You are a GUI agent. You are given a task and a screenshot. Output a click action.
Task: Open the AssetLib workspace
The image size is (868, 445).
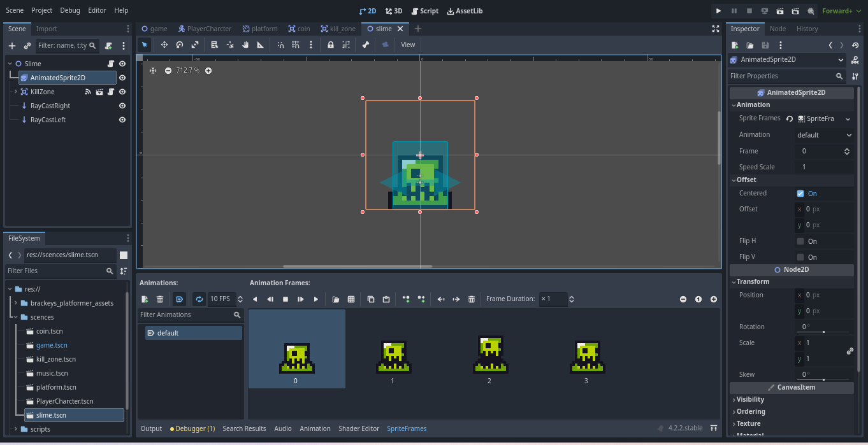point(465,11)
